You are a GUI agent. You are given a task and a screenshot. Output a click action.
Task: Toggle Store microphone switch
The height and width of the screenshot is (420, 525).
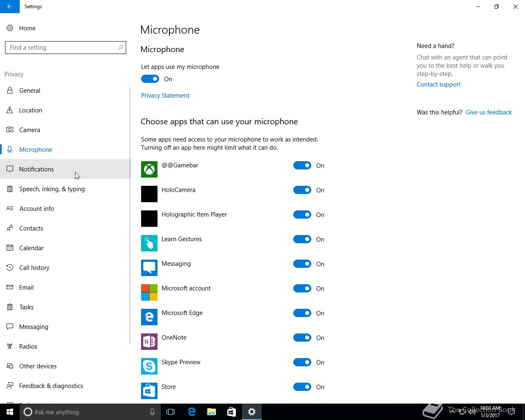302,387
